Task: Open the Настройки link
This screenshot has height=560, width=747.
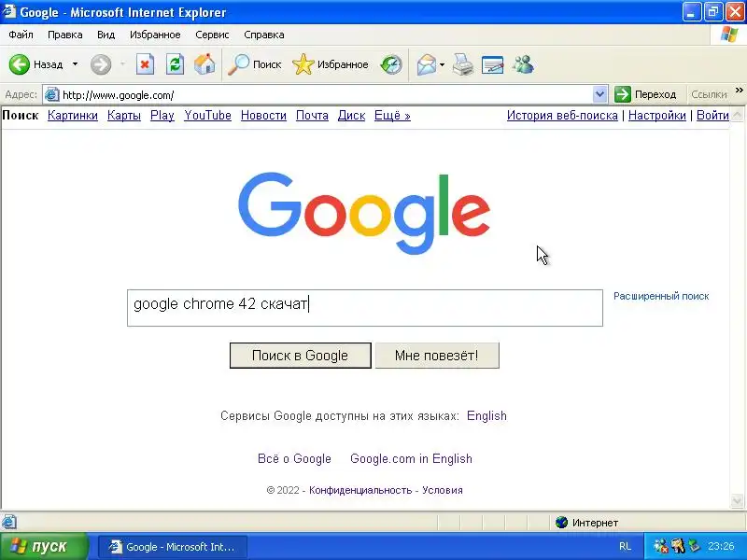Action: [657, 115]
